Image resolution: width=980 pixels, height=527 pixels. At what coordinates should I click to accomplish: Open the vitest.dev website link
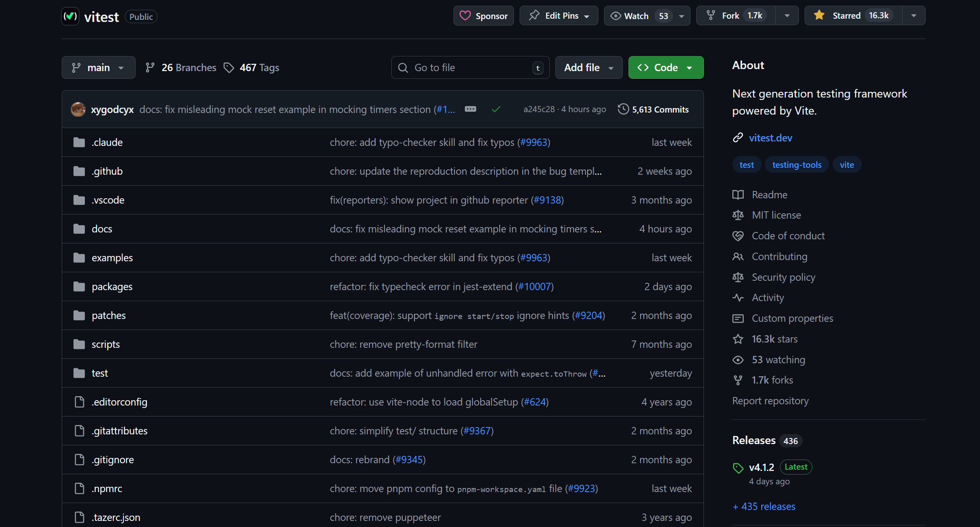tap(770, 138)
